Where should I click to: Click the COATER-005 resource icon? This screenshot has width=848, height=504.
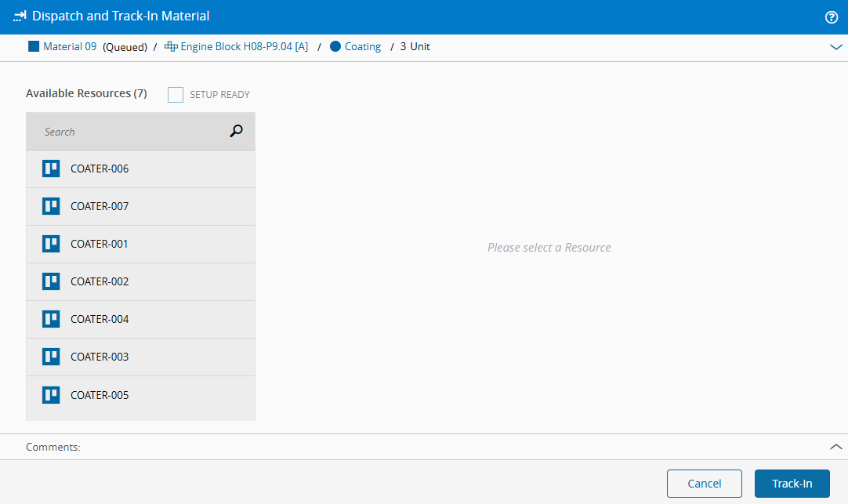click(x=51, y=395)
